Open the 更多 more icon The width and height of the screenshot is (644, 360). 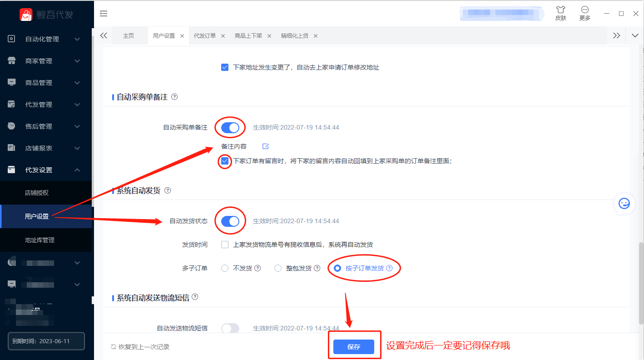585,10
